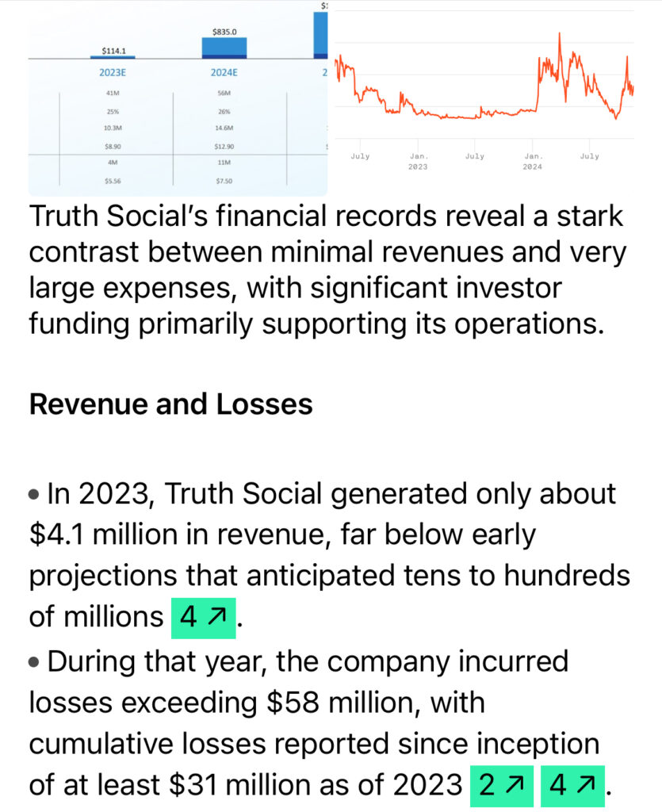662x812 pixels.
Task: Open the last citation 4 at paragraph end
Action: 571,785
